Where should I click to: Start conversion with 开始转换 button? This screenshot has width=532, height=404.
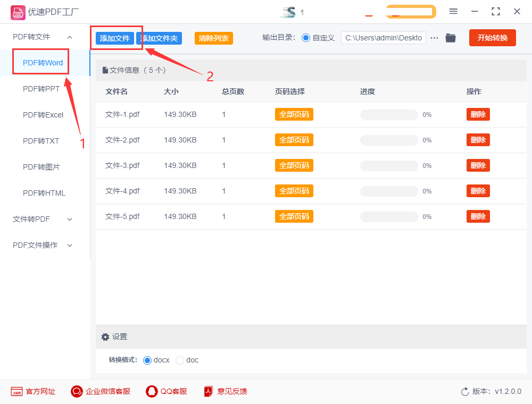point(493,38)
